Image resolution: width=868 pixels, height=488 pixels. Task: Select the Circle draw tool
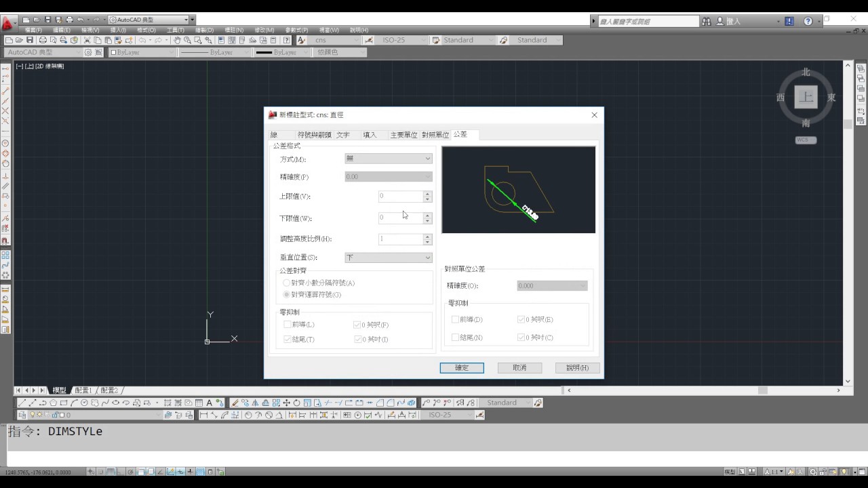pos(85,403)
